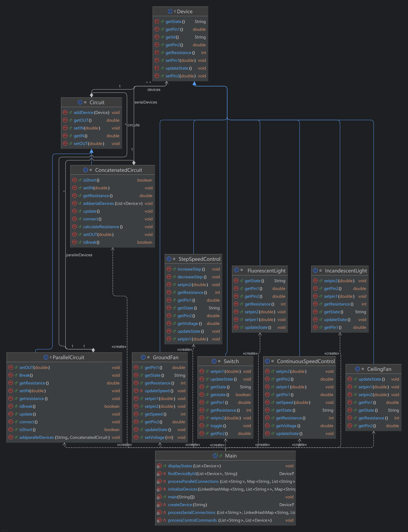Select the parallelDevices edge label
This screenshot has height=532, width=408.
[x=79, y=255]
